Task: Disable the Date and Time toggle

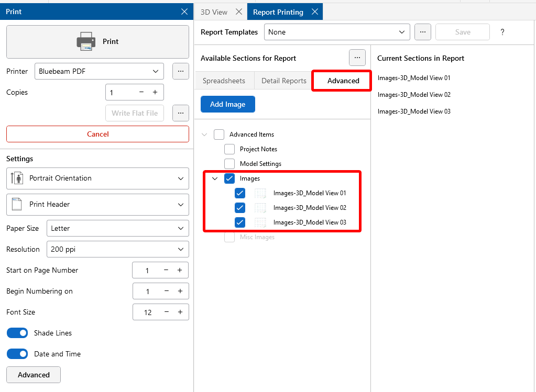Action: coord(17,354)
